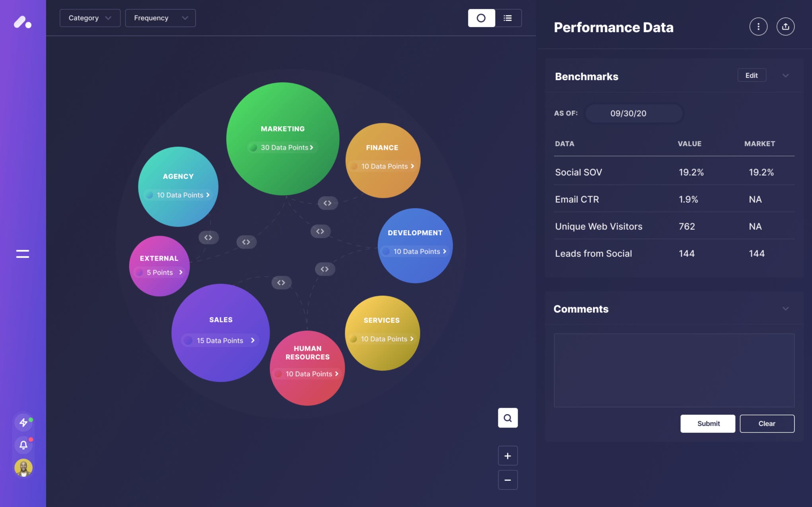This screenshot has height=507, width=812.
Task: Open the notifications bell icon
Action: tap(23, 445)
